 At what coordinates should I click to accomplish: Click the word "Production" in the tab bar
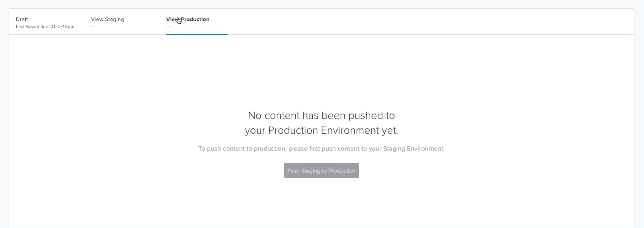[x=195, y=19]
